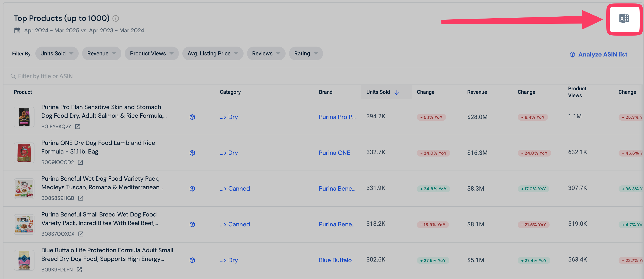Screen dimensions: 644x279
Task: Click the Blue Buffalo product thumbnail
Action: pos(24,260)
